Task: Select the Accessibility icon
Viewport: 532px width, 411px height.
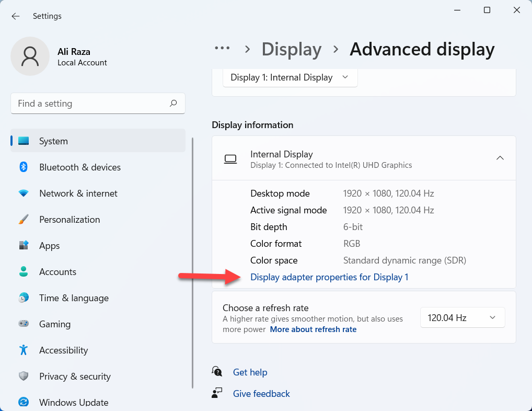Action: pos(24,350)
